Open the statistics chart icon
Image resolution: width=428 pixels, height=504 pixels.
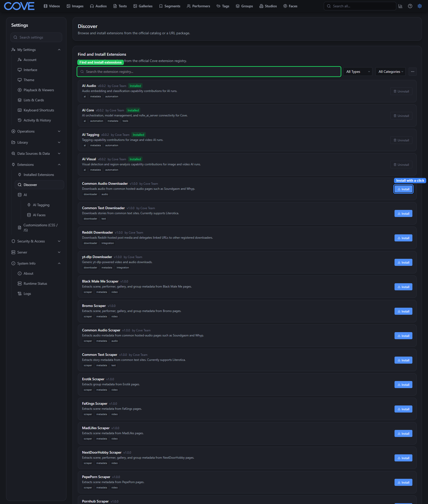[401, 6]
